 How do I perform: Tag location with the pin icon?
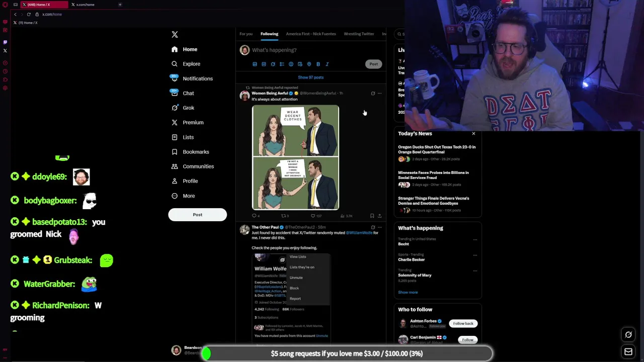309,64
